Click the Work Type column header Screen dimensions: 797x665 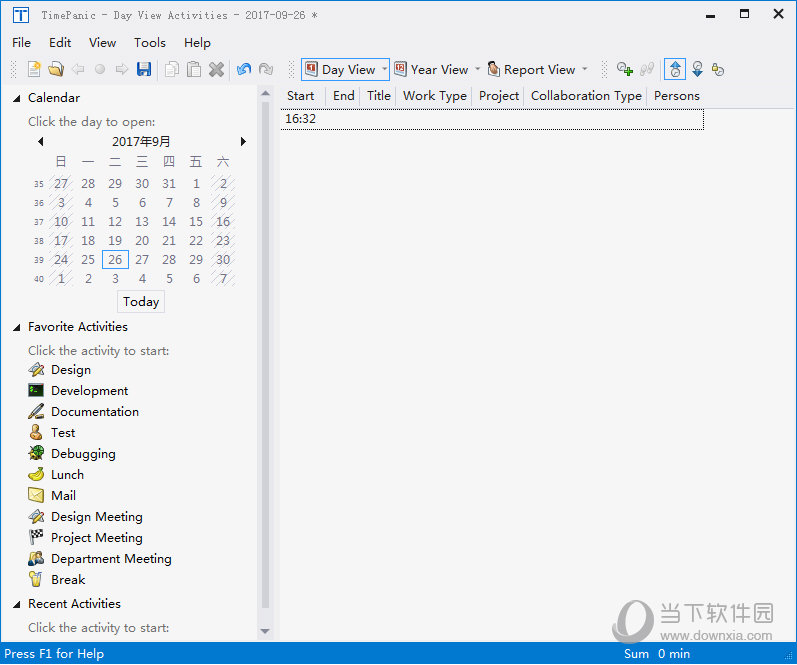(x=435, y=96)
